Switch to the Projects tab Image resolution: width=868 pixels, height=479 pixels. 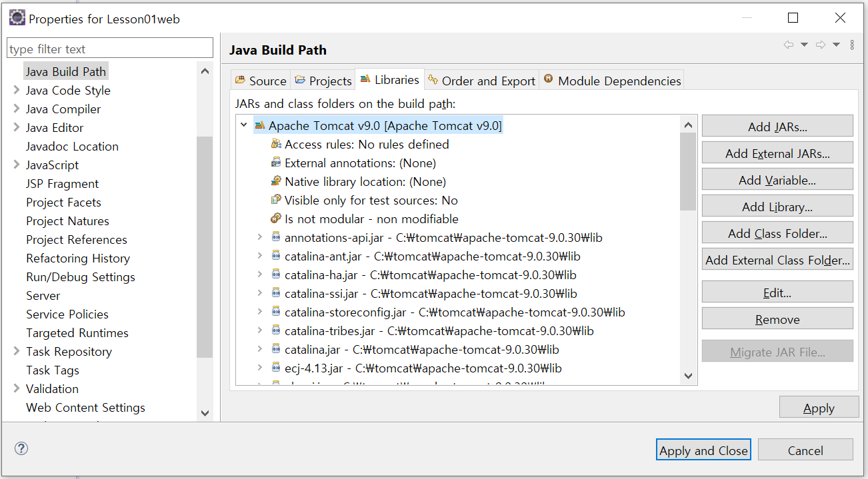point(323,81)
